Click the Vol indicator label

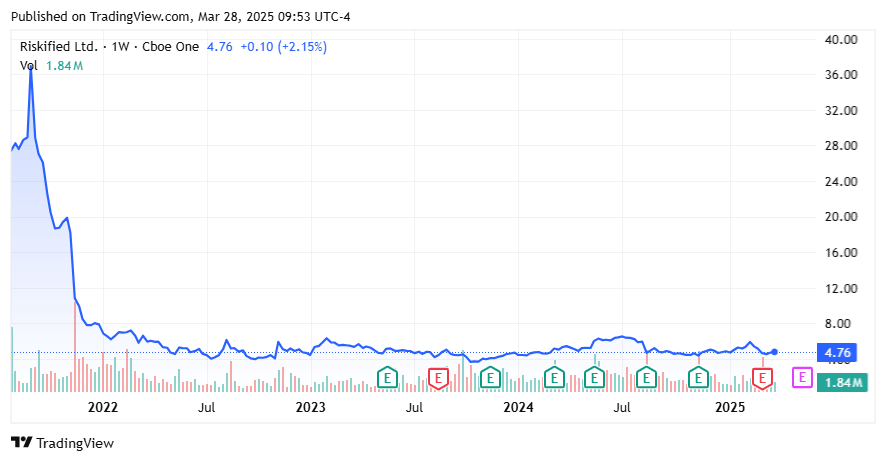tap(28, 66)
